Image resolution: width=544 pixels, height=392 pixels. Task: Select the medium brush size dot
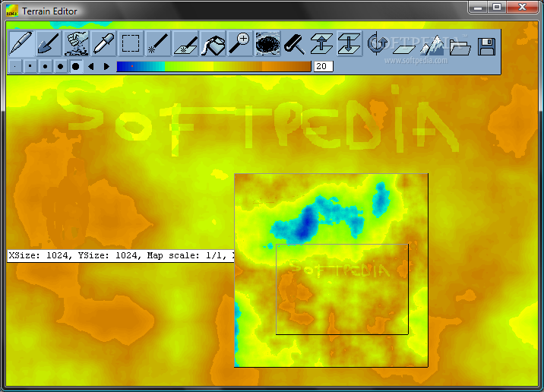pyautogui.click(x=45, y=66)
